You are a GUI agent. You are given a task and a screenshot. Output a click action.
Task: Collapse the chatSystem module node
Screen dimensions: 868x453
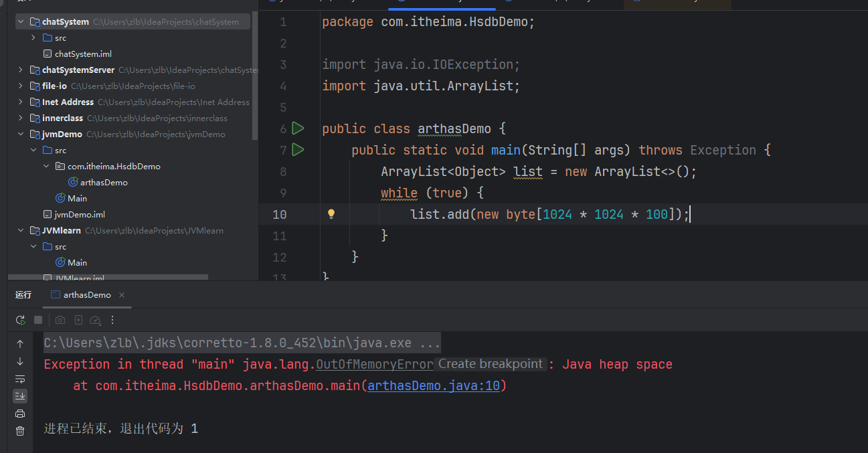tap(21, 22)
